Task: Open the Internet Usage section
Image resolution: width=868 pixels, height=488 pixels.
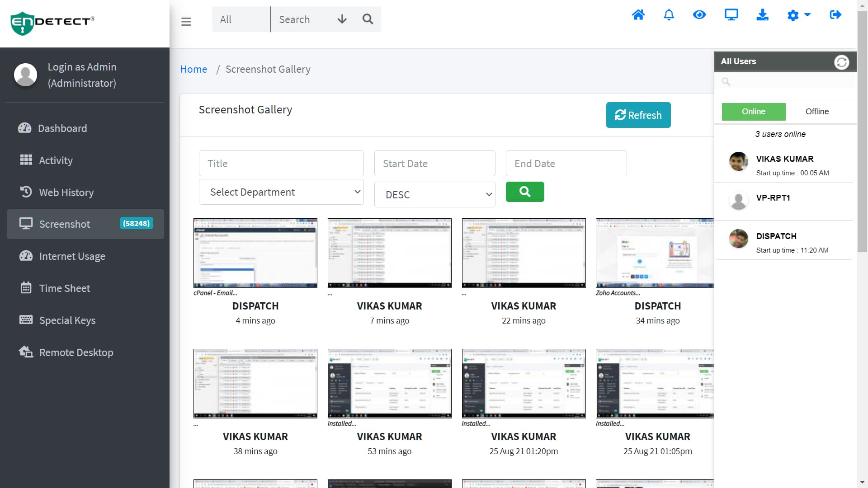Action: 72,256
